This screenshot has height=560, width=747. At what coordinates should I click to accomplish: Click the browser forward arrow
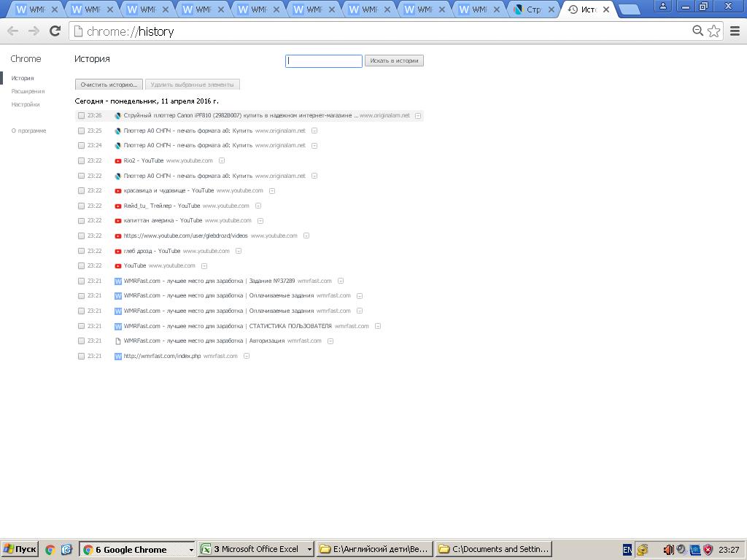click(34, 31)
